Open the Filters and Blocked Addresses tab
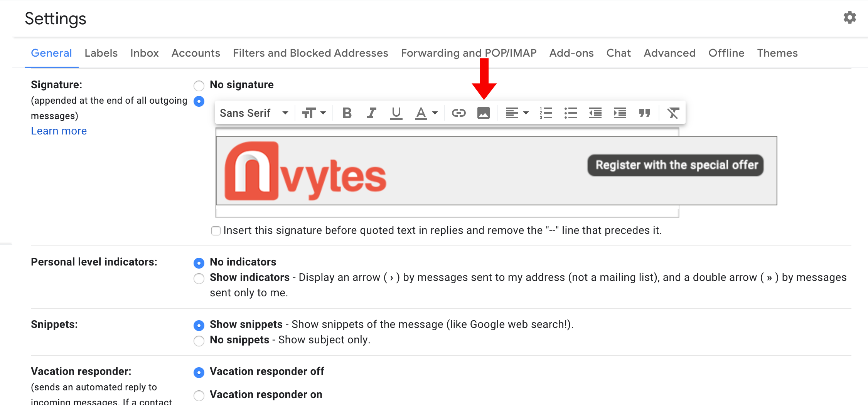 [310, 53]
